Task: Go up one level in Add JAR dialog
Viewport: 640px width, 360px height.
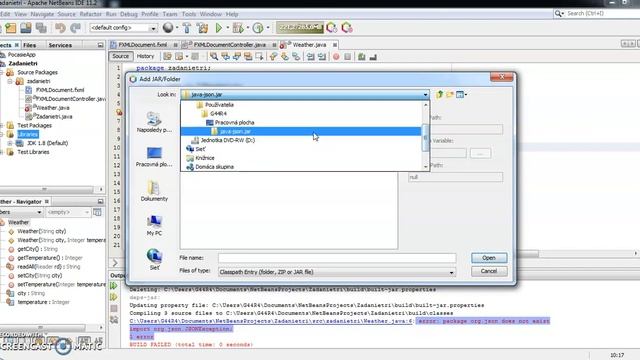Action: pos(439,94)
